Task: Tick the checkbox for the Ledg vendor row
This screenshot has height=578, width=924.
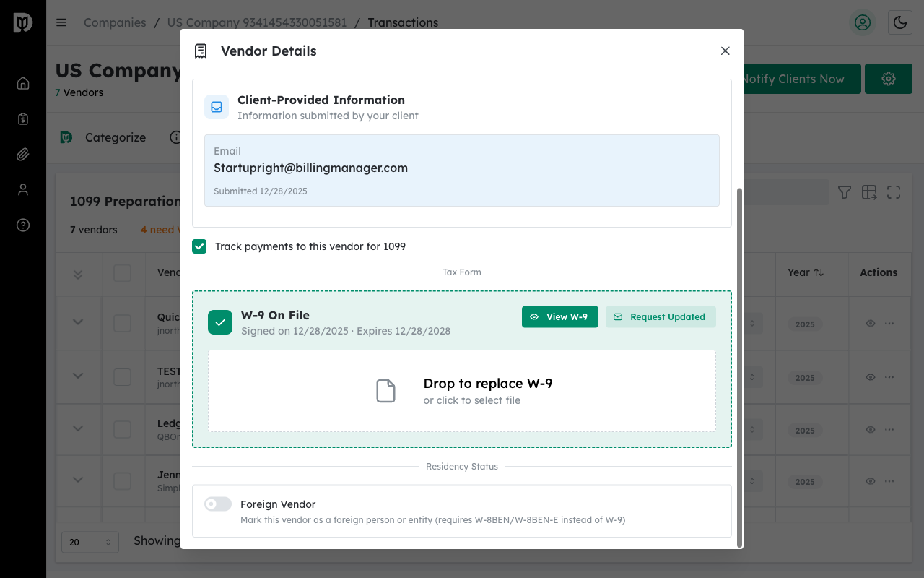Action: tap(122, 429)
